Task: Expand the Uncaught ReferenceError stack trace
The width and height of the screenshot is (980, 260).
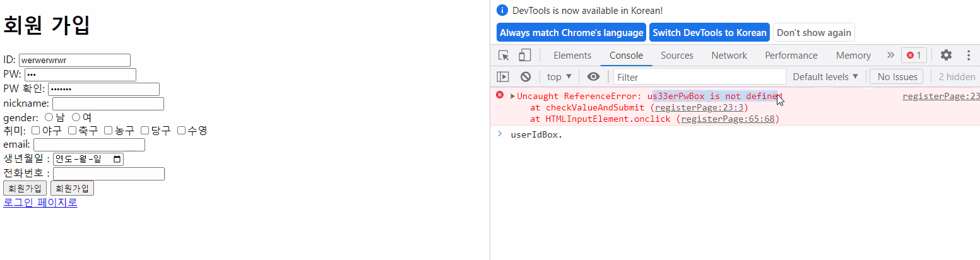Action: tap(513, 97)
